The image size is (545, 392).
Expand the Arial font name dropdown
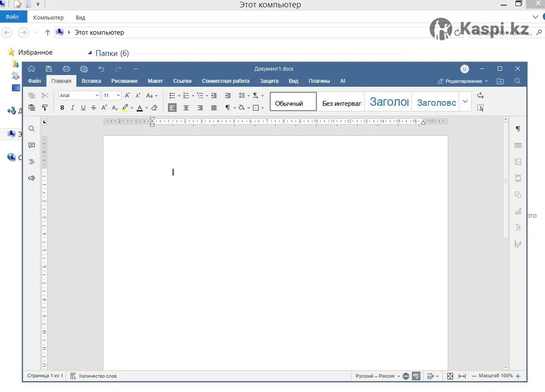point(97,95)
